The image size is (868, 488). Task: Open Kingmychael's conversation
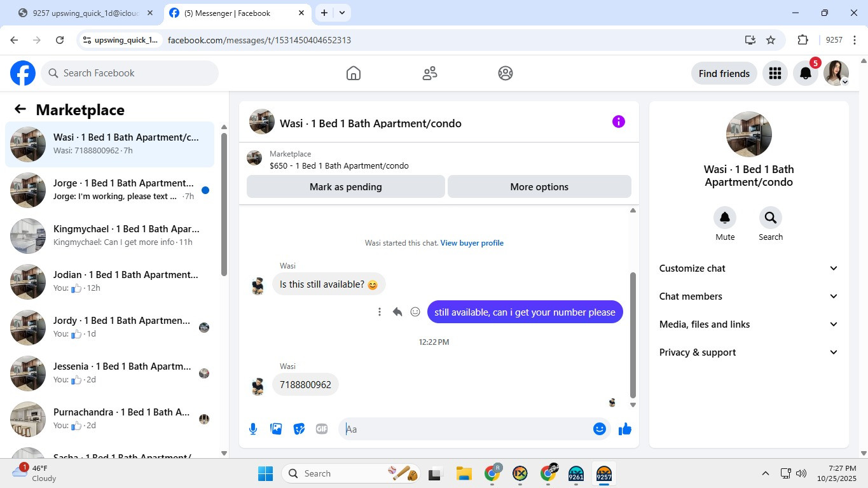pyautogui.click(x=109, y=236)
